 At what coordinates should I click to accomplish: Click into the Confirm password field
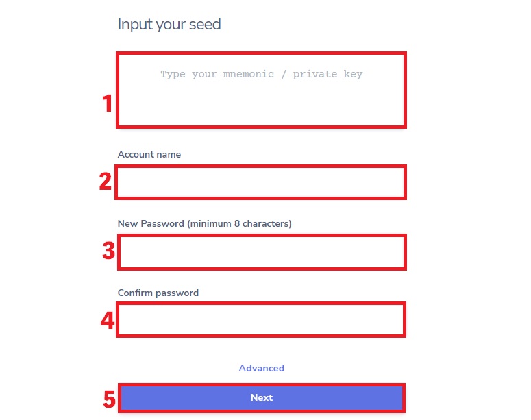pyautogui.click(x=261, y=320)
